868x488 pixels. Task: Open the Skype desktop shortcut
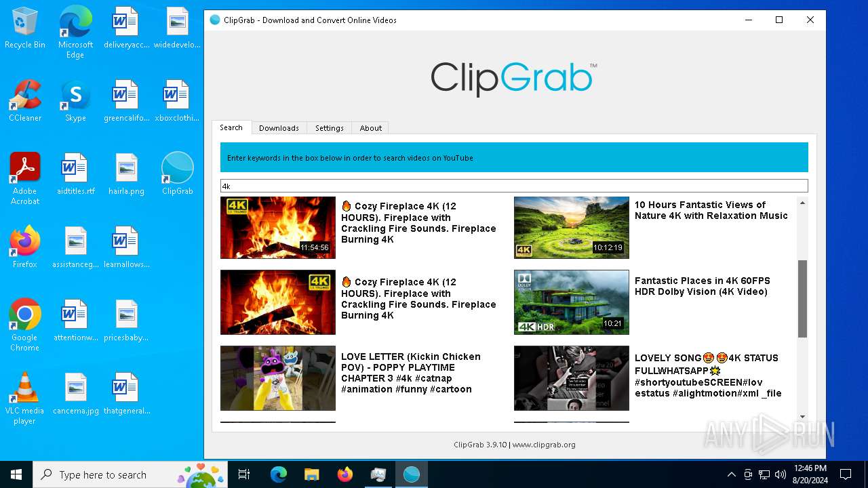click(x=75, y=102)
